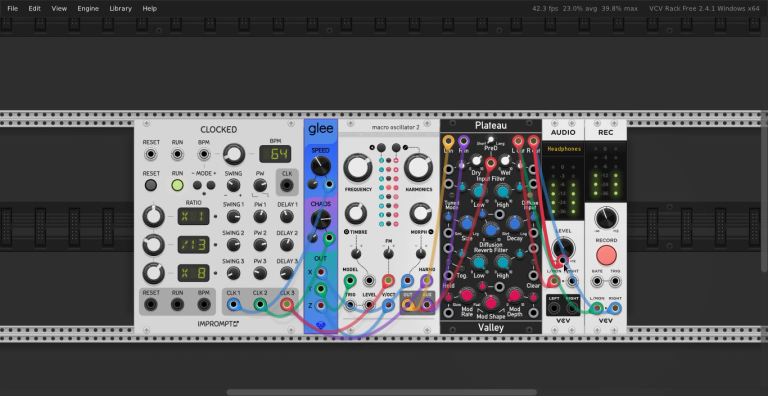Click the Plateau left input jack
The height and width of the screenshot is (396, 768).
coord(448,142)
